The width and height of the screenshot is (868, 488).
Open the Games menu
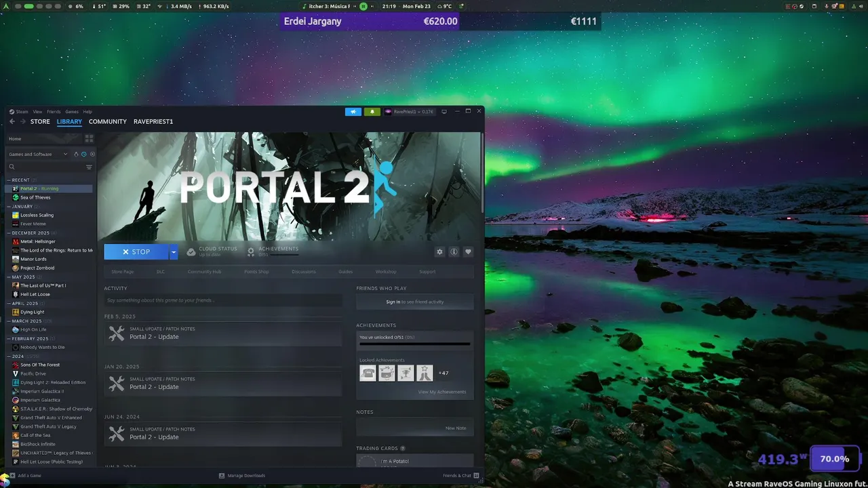72,111
